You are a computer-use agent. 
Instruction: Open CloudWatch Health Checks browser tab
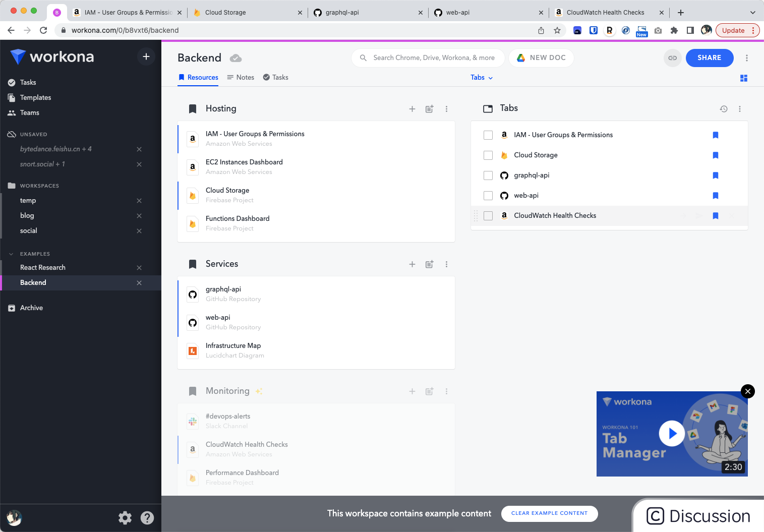(609, 13)
